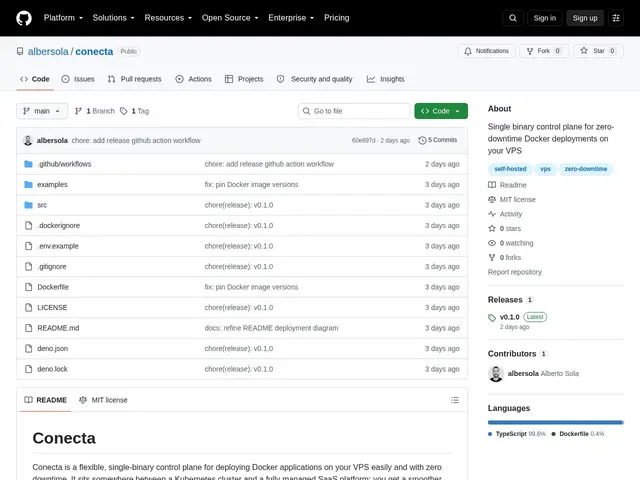Star the conecta repository

(x=598, y=51)
